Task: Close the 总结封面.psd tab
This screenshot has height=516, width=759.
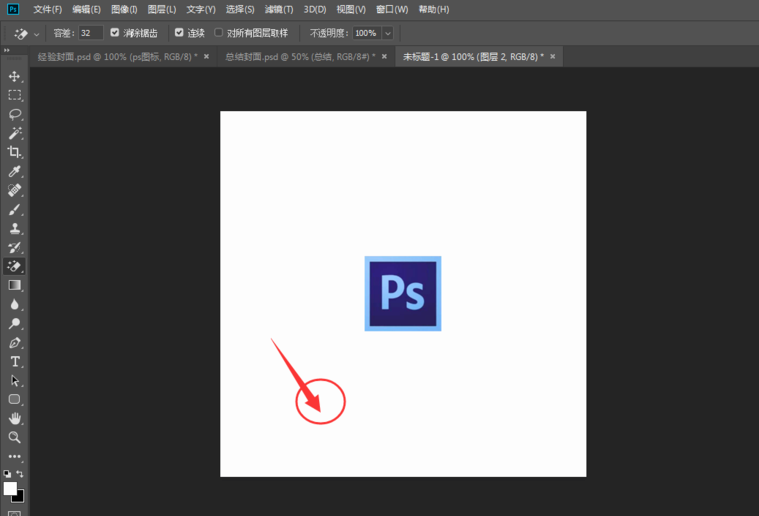Action: click(x=384, y=57)
